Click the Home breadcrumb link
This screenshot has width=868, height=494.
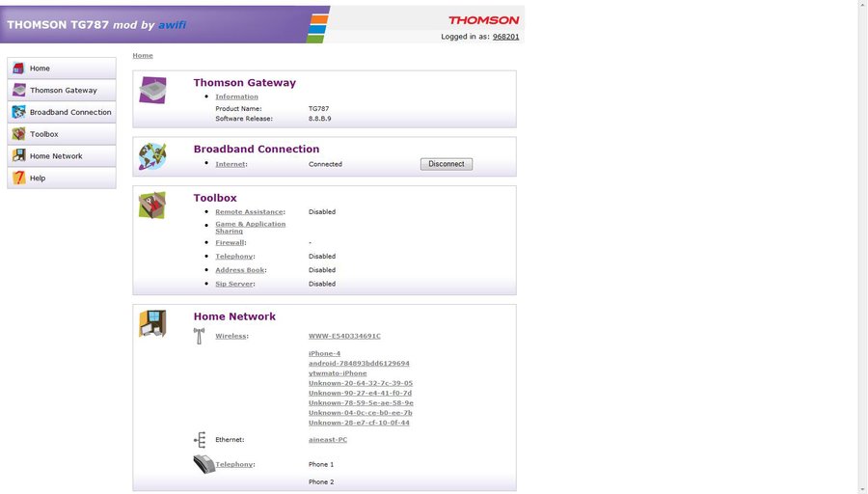click(143, 55)
